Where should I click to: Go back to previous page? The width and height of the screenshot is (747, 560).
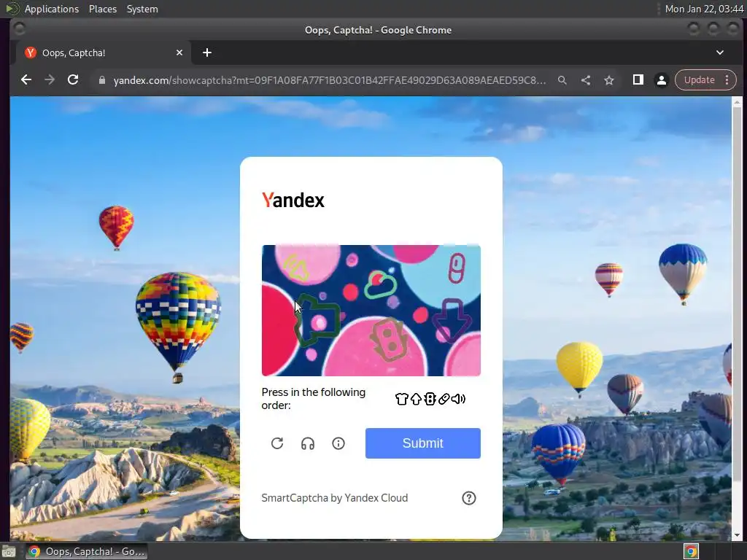point(26,80)
